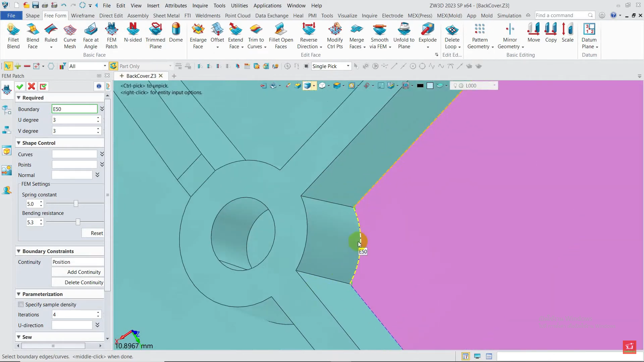This screenshot has height=362, width=644.
Task: Open the Attributes menu
Action: tap(176, 5)
